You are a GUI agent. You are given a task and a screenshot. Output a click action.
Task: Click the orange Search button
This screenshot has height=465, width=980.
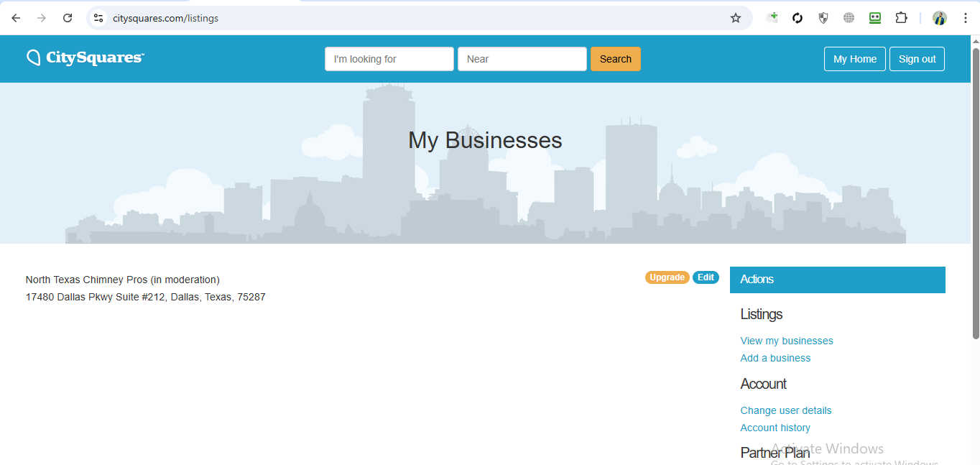pyautogui.click(x=616, y=59)
